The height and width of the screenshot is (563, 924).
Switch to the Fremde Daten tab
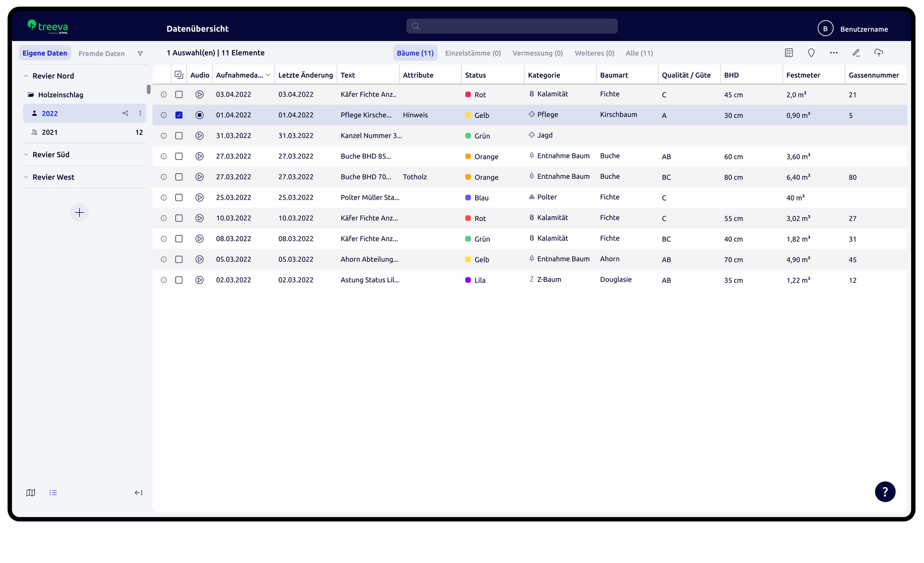click(x=102, y=54)
